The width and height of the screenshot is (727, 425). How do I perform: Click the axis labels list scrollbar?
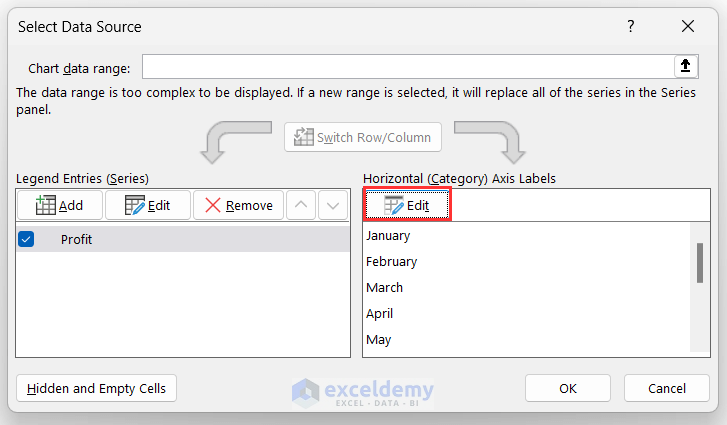(699, 263)
